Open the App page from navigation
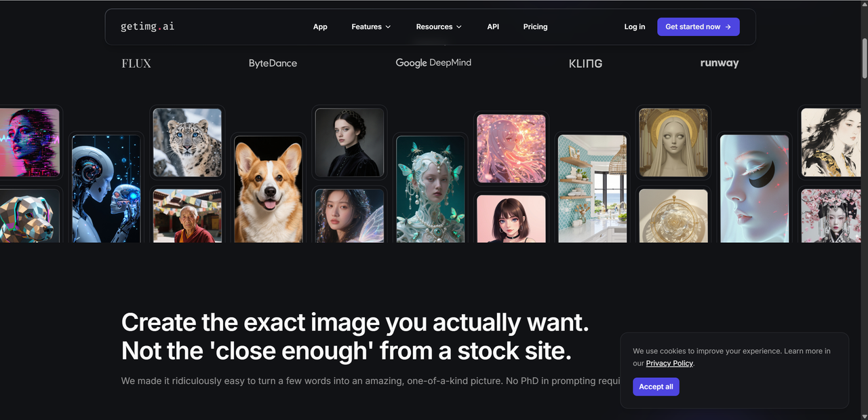 point(320,26)
